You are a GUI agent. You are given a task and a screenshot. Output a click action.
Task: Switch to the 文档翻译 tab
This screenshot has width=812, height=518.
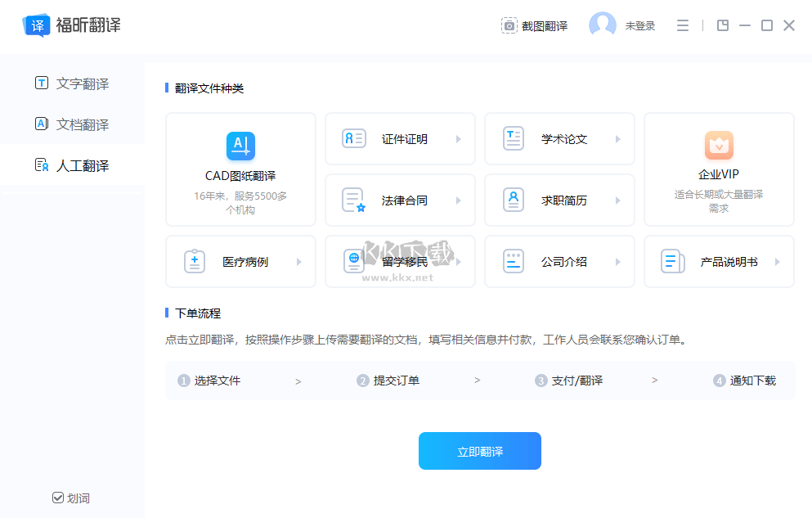click(x=72, y=124)
